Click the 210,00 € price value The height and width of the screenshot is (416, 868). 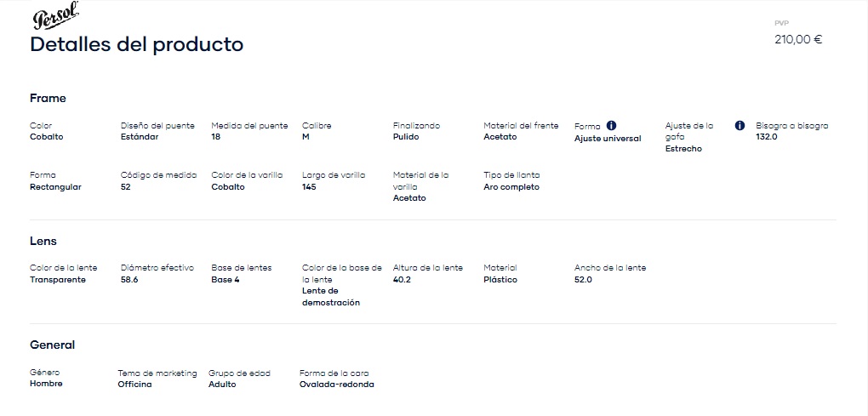click(x=798, y=40)
